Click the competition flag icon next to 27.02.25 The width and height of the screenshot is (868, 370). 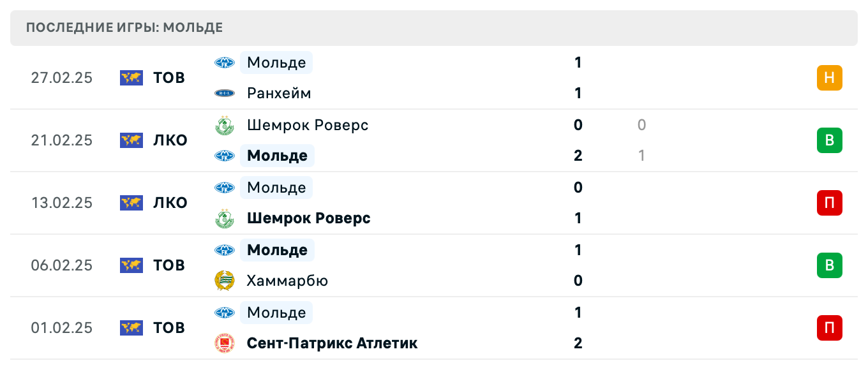click(131, 78)
